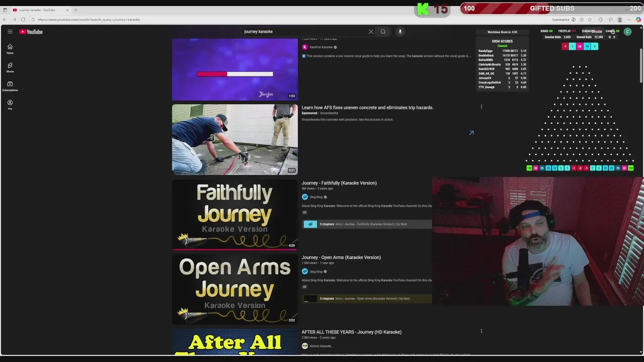Expand 3 chapters under Open Arms video
The height and width of the screenshot is (362, 644).
[366, 299]
